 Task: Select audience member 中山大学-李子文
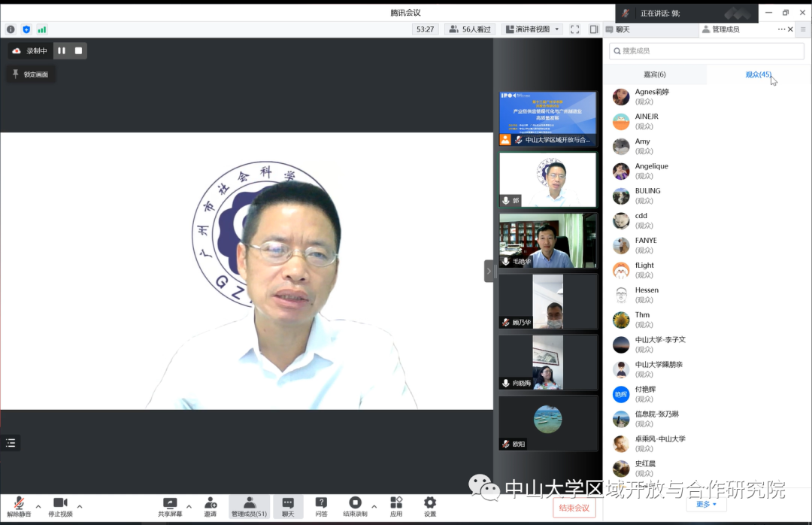(707, 344)
